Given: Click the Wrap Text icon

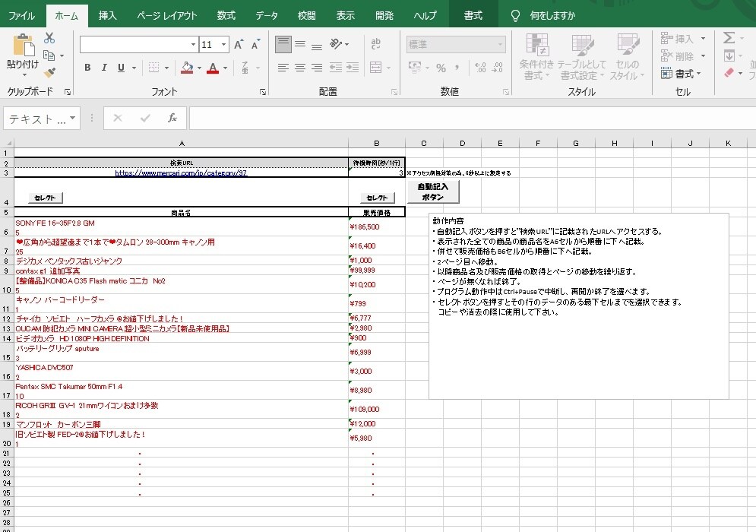Looking at the screenshot, I should [376, 44].
